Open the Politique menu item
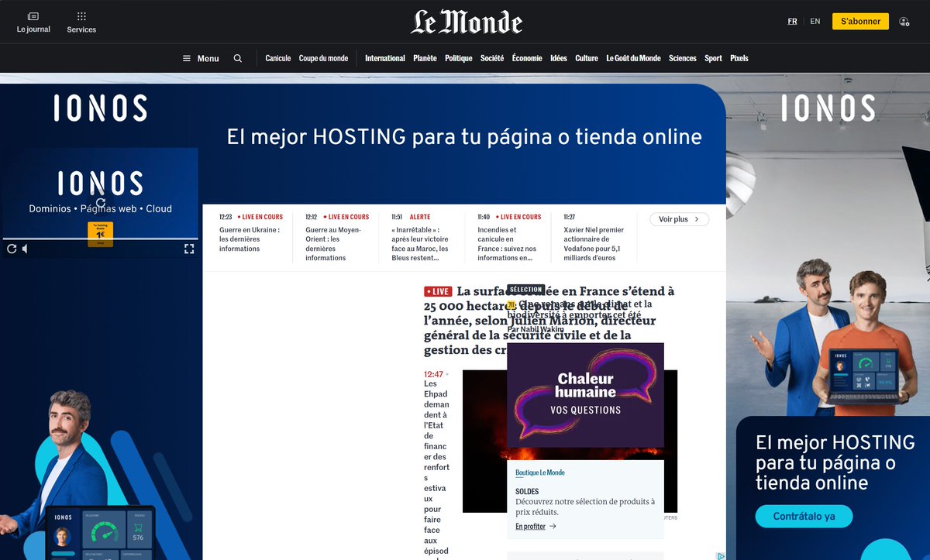Image resolution: width=930 pixels, height=560 pixels. [x=459, y=58]
